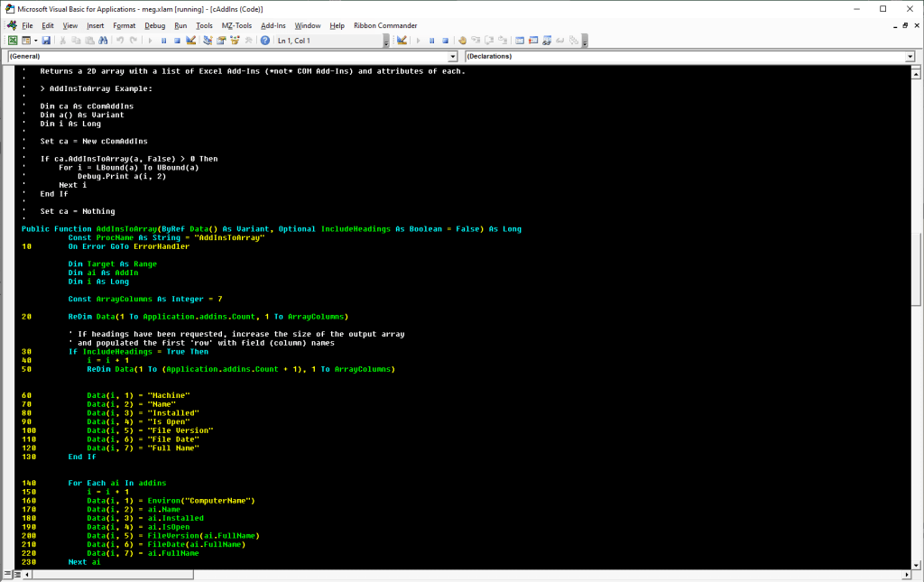Open the Insert Object dropdown arrow
This screenshot has width=924, height=582.
tap(34, 42)
